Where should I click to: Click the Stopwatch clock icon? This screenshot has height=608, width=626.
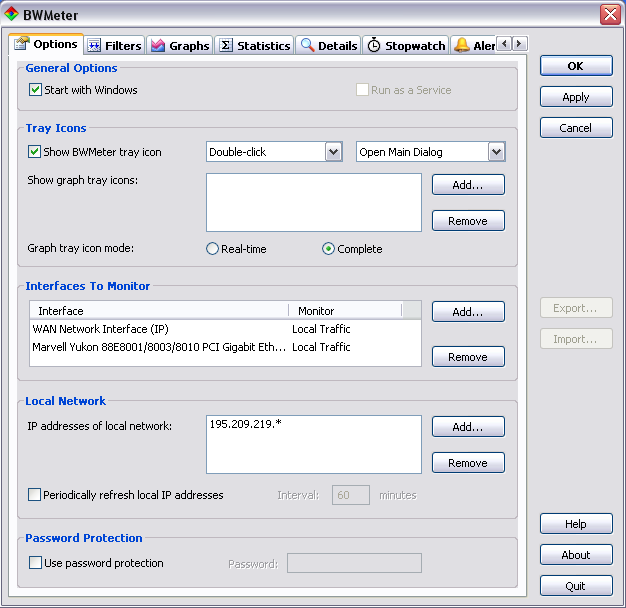[x=374, y=46]
